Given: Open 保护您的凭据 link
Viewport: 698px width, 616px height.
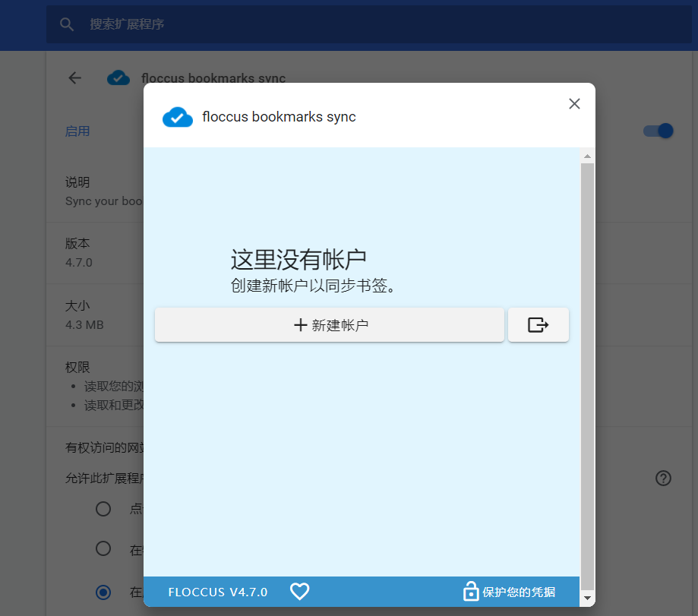Looking at the screenshot, I should tap(519, 592).
